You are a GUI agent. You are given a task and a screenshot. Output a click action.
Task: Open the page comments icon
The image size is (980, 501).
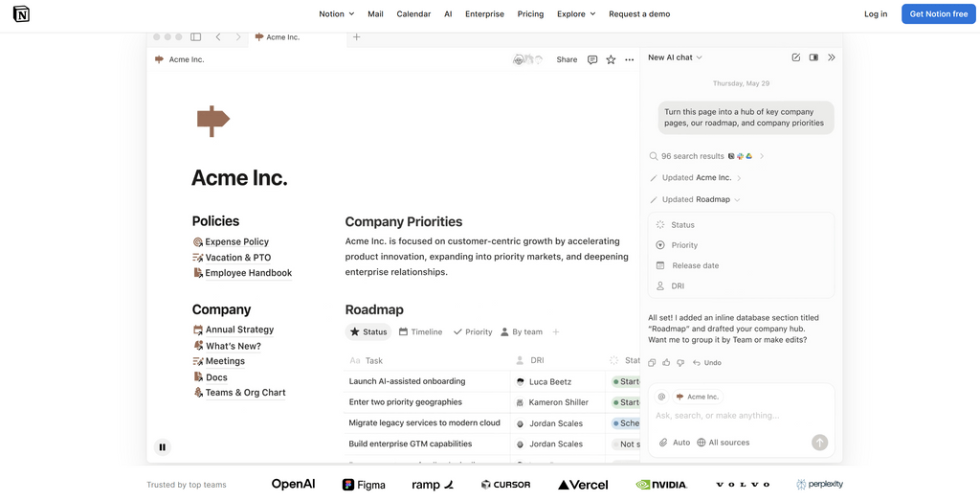pyautogui.click(x=592, y=59)
